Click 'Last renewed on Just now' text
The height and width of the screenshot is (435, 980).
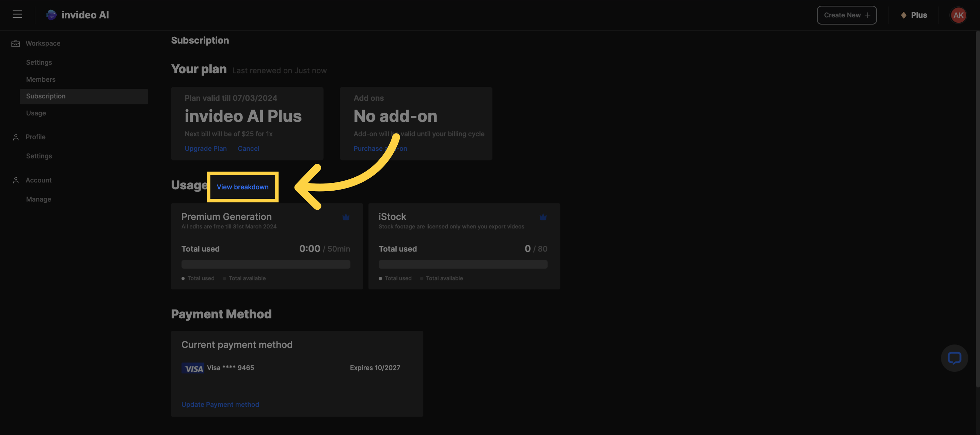click(279, 71)
